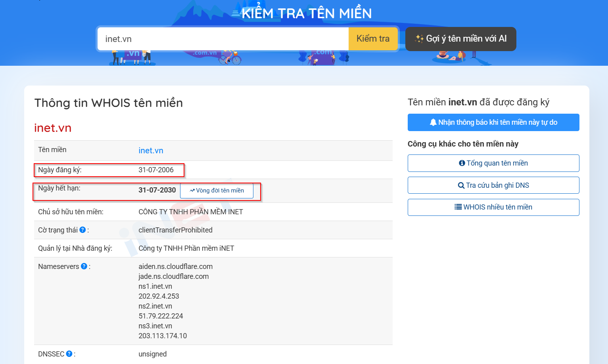Screen dimensions: 608x364
Task: Click the list icon in WHOIS nhiều button
Action: tap(458, 207)
